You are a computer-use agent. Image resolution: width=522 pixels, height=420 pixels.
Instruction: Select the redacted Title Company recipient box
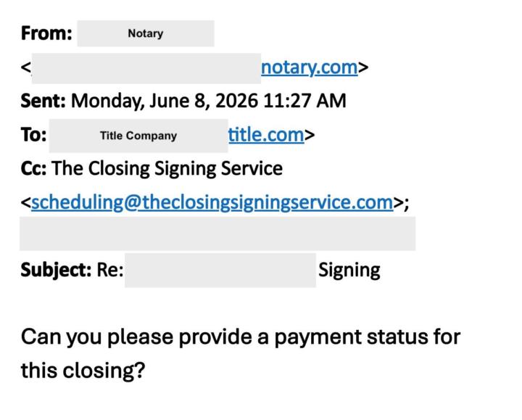click(138, 136)
